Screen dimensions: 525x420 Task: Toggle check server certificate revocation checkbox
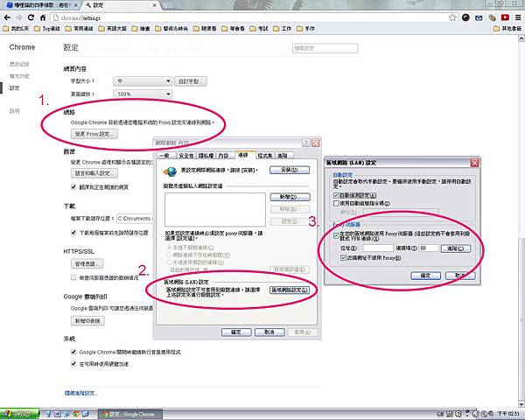pos(73,277)
